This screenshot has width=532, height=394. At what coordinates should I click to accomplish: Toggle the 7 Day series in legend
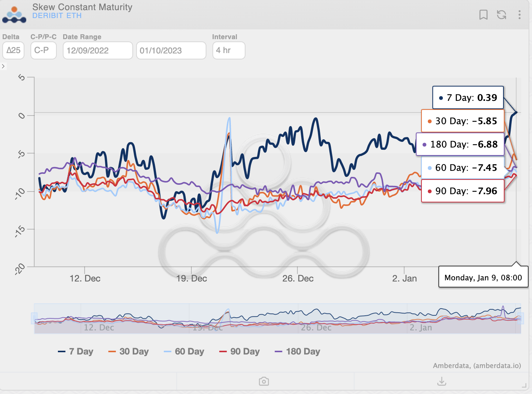(x=76, y=351)
